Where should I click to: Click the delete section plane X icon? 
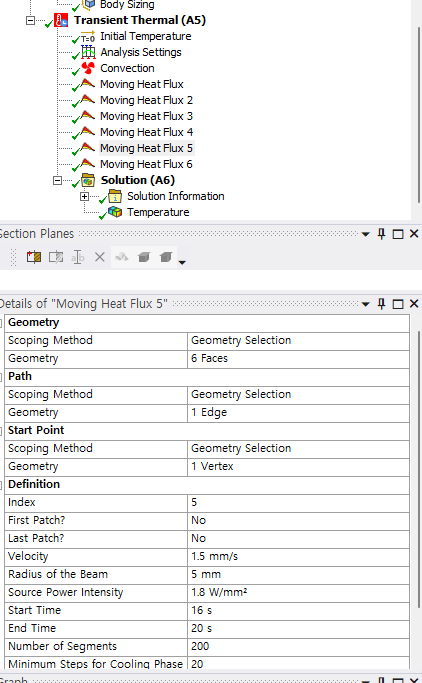tap(100, 257)
